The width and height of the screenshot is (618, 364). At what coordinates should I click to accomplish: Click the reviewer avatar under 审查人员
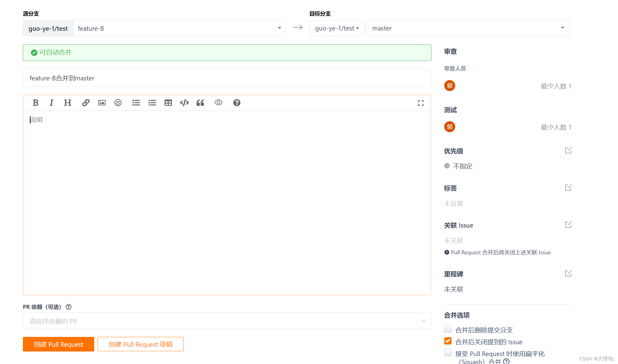tap(450, 86)
